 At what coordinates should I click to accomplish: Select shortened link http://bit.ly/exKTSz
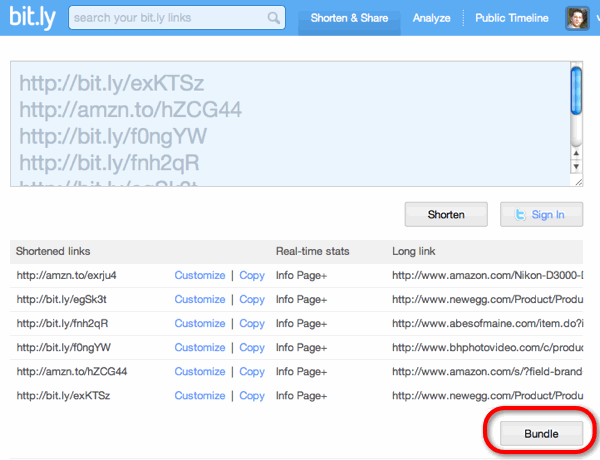tap(63, 396)
